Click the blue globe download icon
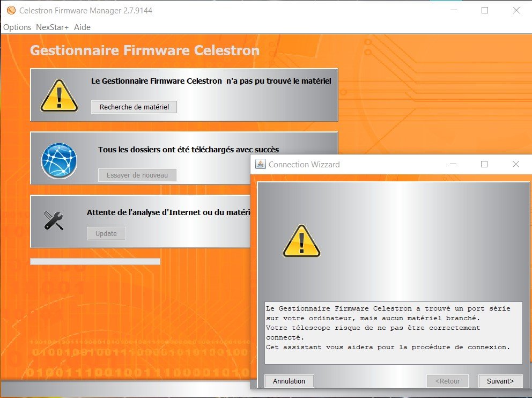Image resolution: width=532 pixels, height=398 pixels. point(59,160)
